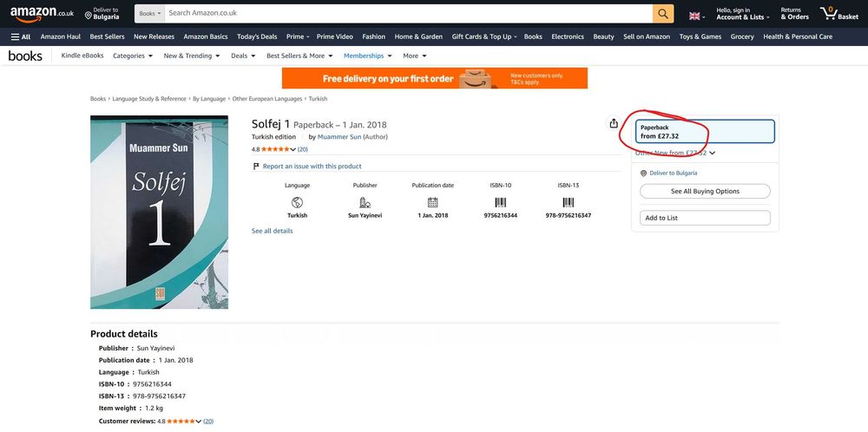Click the See all details link
Viewport: 868px width, 432px height.
pos(272,231)
